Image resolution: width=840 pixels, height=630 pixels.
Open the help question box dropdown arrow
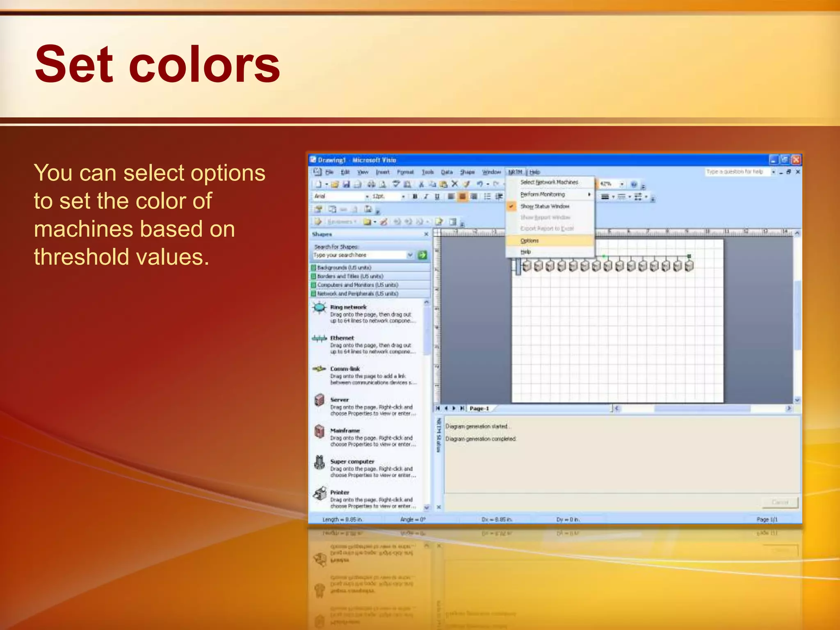(x=773, y=172)
